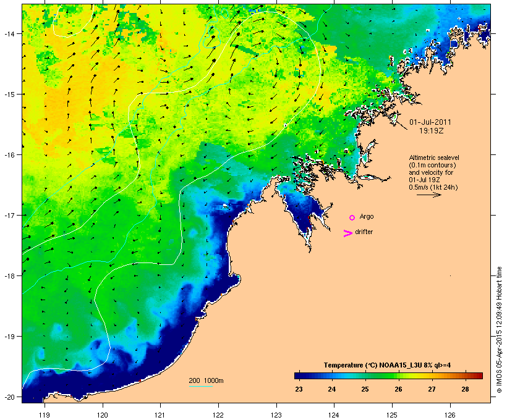
Task: Click the 124 longitude axis label
Action: [334, 415]
